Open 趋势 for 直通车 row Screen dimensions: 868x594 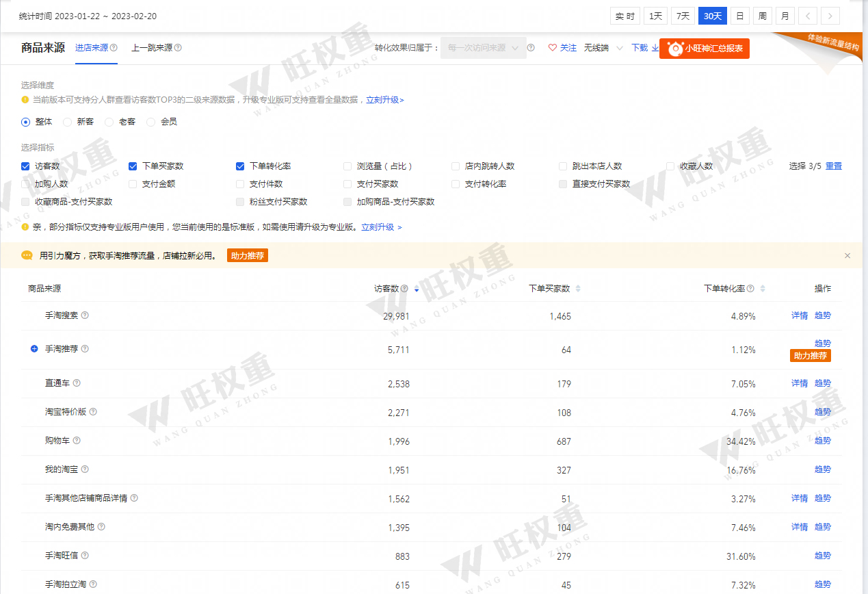(823, 383)
